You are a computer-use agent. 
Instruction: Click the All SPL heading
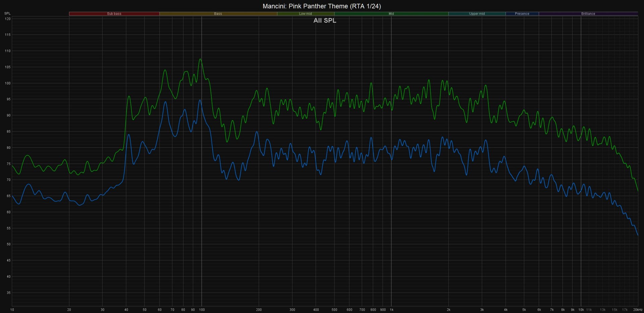[x=325, y=20]
